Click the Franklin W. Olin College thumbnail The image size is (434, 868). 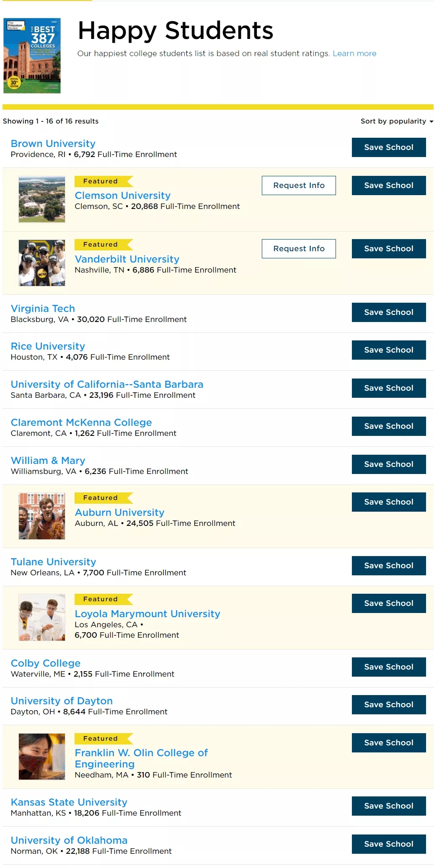click(x=42, y=757)
